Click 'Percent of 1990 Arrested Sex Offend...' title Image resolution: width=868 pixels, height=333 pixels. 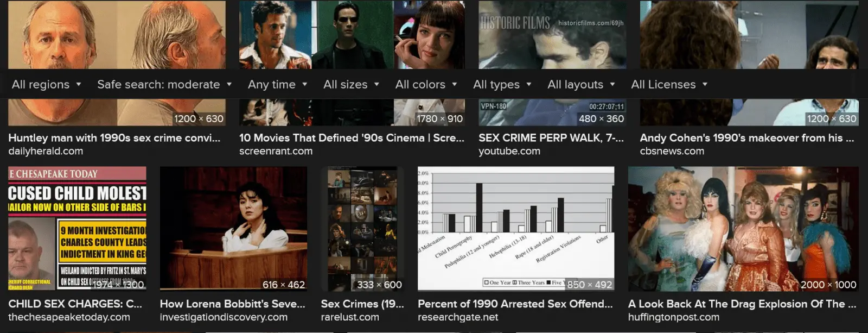coord(515,304)
